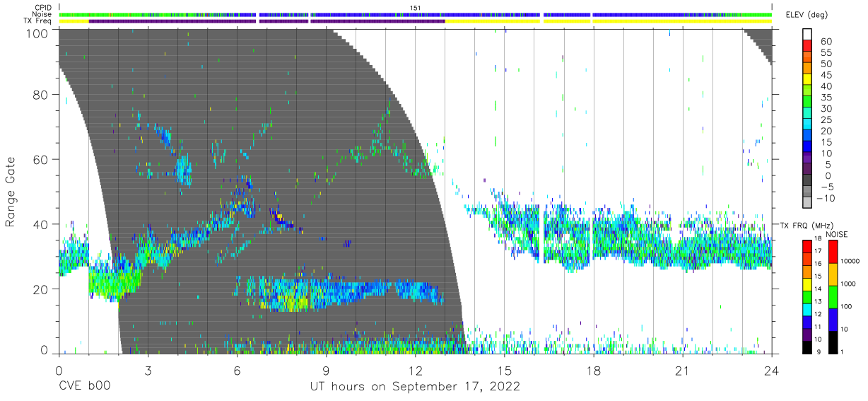
Task: Click the '6' hour tick on the time axis
Action: pyautogui.click(x=237, y=371)
